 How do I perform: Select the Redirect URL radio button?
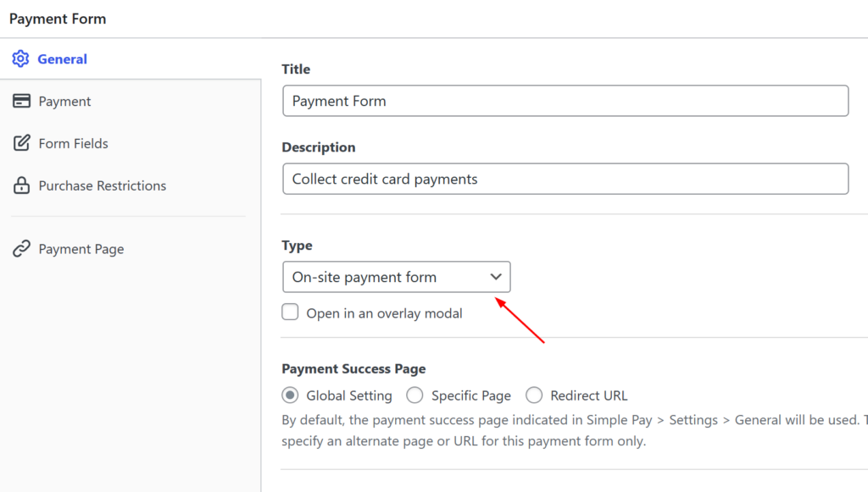point(534,395)
